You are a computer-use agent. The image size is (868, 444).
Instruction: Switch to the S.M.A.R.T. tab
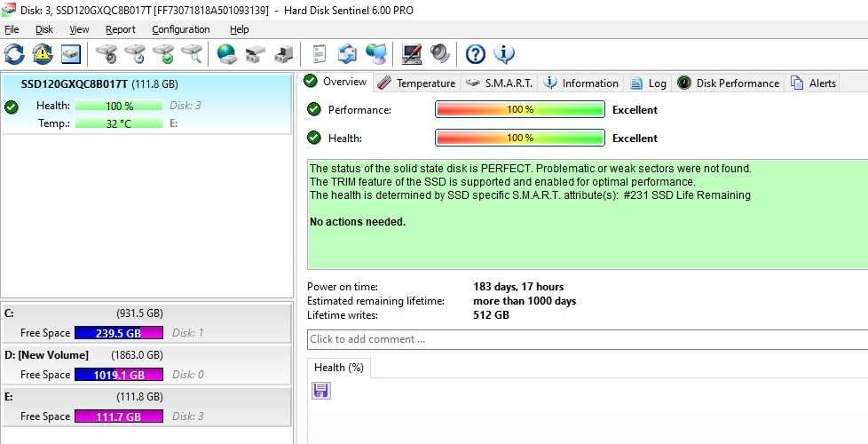(x=500, y=83)
